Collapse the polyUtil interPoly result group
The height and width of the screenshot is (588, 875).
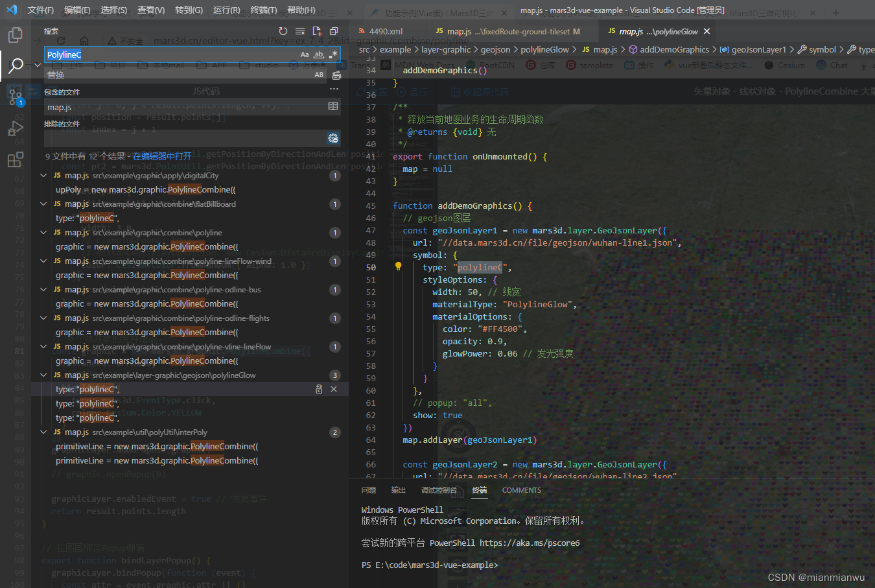tap(43, 432)
